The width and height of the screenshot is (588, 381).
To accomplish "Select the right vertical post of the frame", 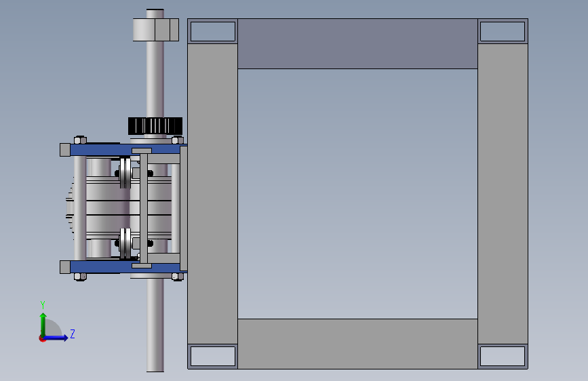I will 503,193.
